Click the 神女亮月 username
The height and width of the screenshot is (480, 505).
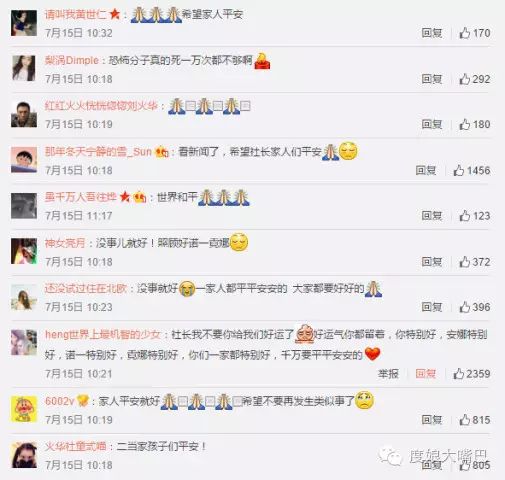point(65,243)
